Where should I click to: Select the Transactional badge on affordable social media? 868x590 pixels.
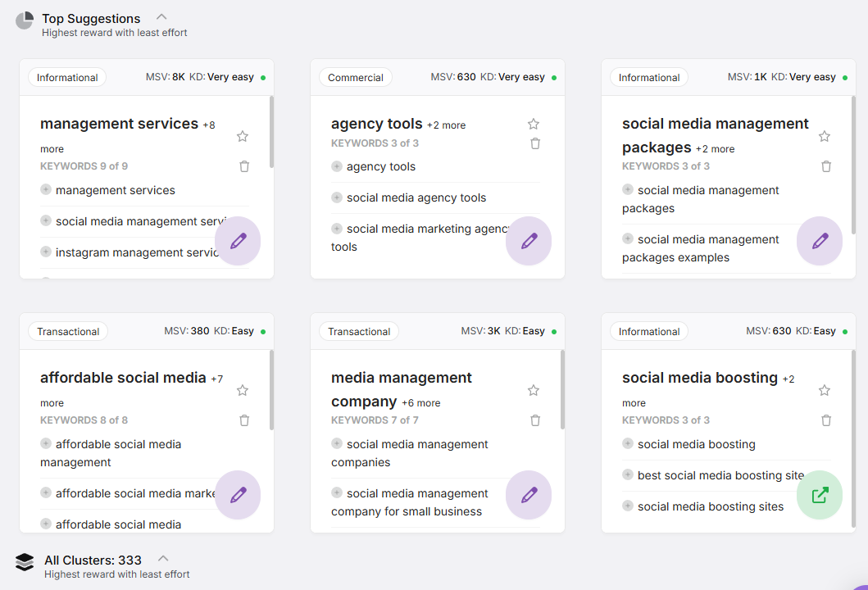coord(68,331)
